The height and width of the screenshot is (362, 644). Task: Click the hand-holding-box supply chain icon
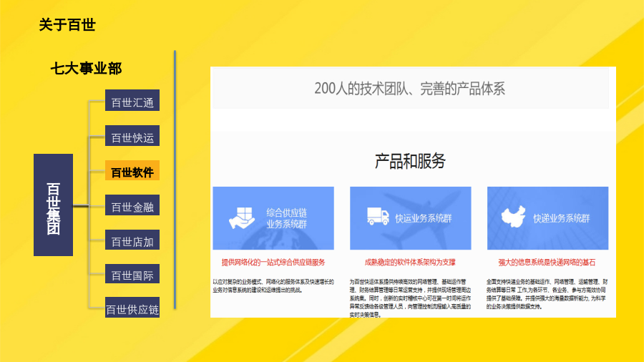point(242,218)
